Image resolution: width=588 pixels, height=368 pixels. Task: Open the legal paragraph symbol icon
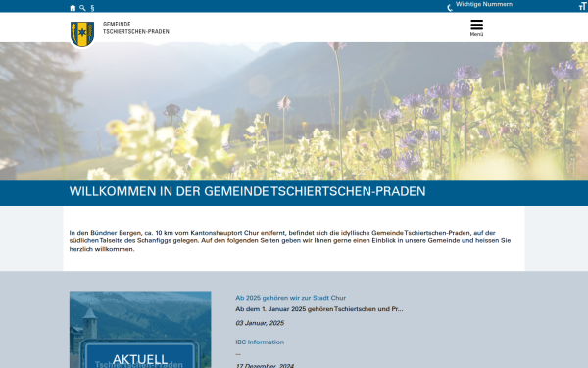tap(92, 8)
